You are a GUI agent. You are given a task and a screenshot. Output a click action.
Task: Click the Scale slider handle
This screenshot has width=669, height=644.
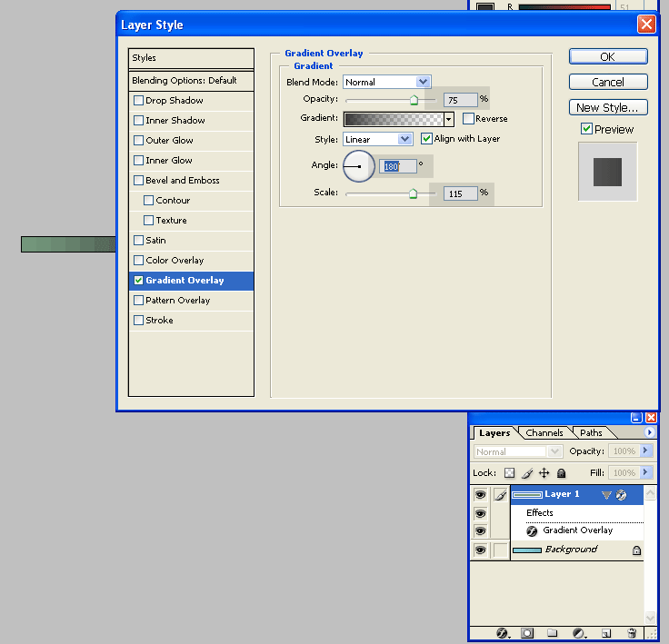(413, 194)
